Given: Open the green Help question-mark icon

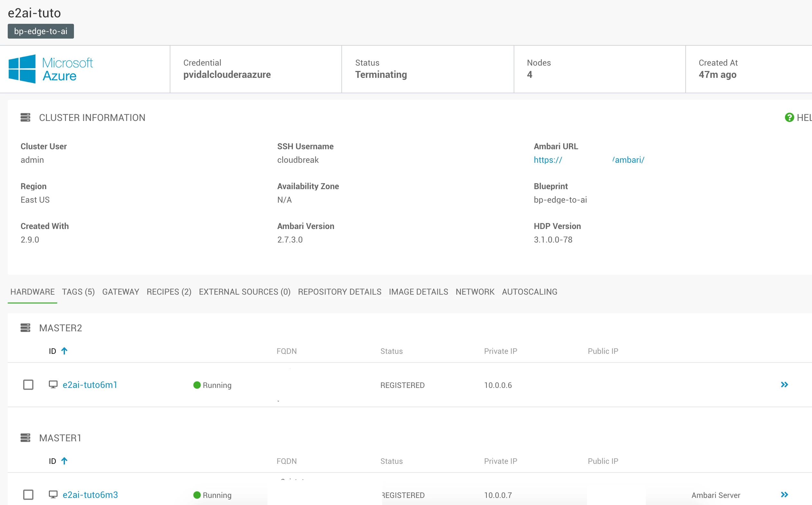Looking at the screenshot, I should pos(789,118).
